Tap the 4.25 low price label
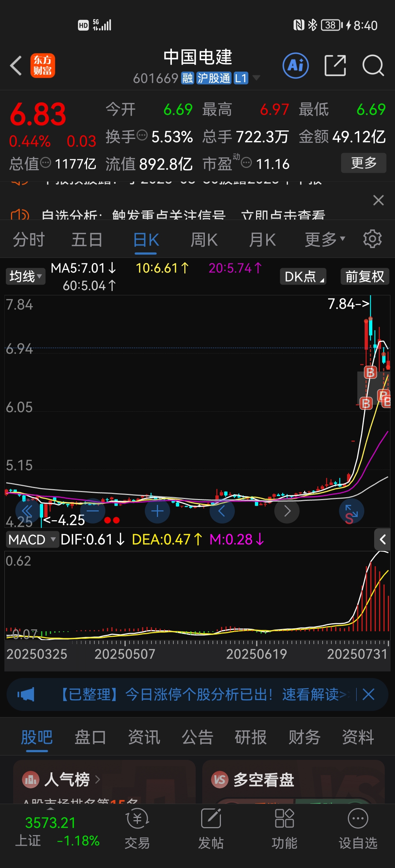Image resolution: width=395 pixels, height=868 pixels. point(64,520)
